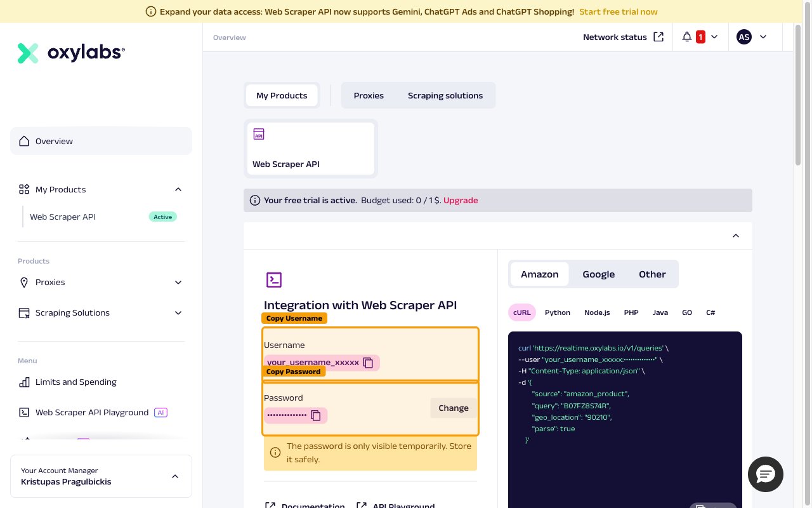Click the Overview home icon
The image size is (812, 508).
(x=24, y=141)
